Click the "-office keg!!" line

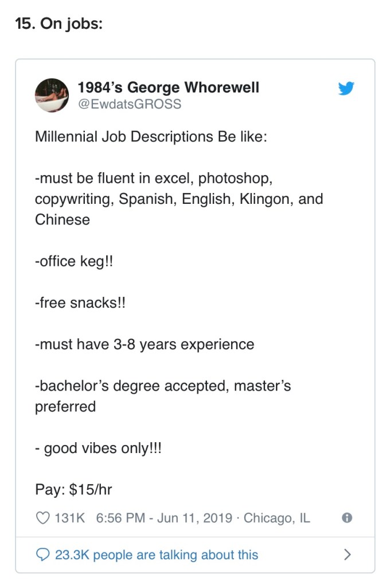[x=74, y=261]
